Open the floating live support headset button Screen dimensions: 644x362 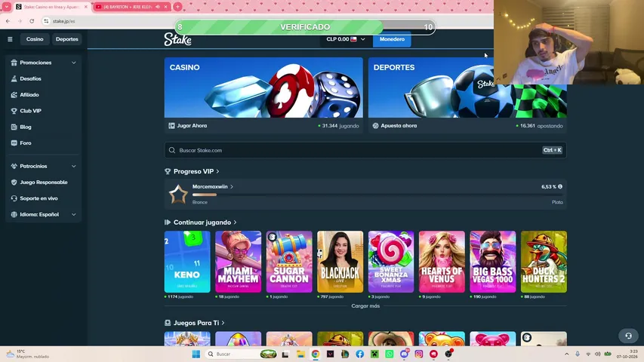click(x=628, y=336)
